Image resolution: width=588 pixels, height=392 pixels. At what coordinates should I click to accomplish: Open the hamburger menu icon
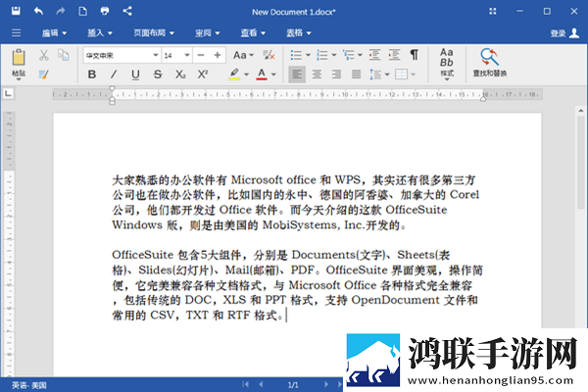click(16, 33)
